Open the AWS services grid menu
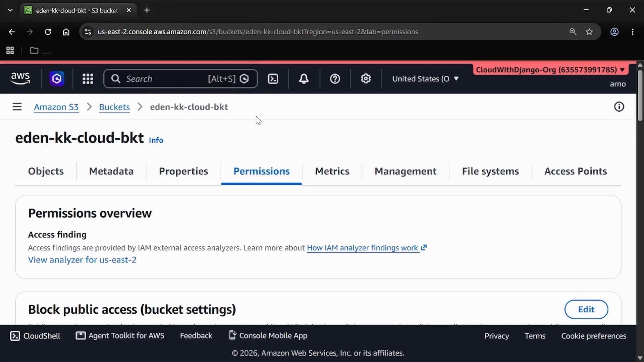This screenshot has height=362, width=644. [88, 79]
